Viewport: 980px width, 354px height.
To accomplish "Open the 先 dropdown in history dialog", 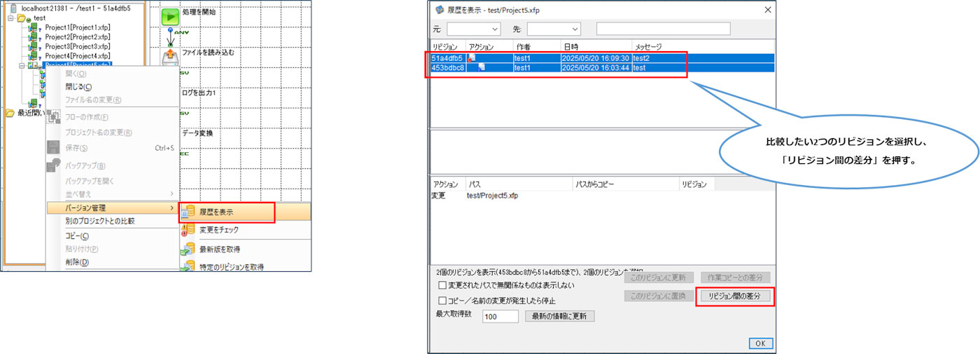I will (x=554, y=29).
